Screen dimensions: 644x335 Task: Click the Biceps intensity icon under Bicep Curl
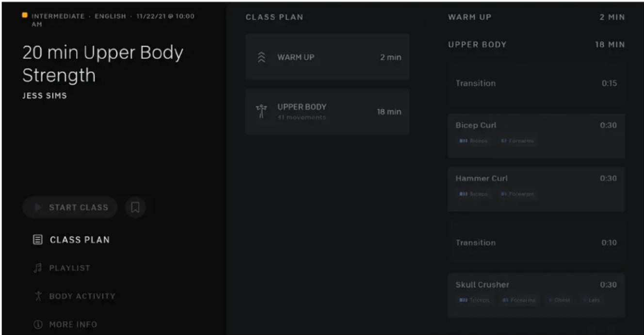pos(463,141)
